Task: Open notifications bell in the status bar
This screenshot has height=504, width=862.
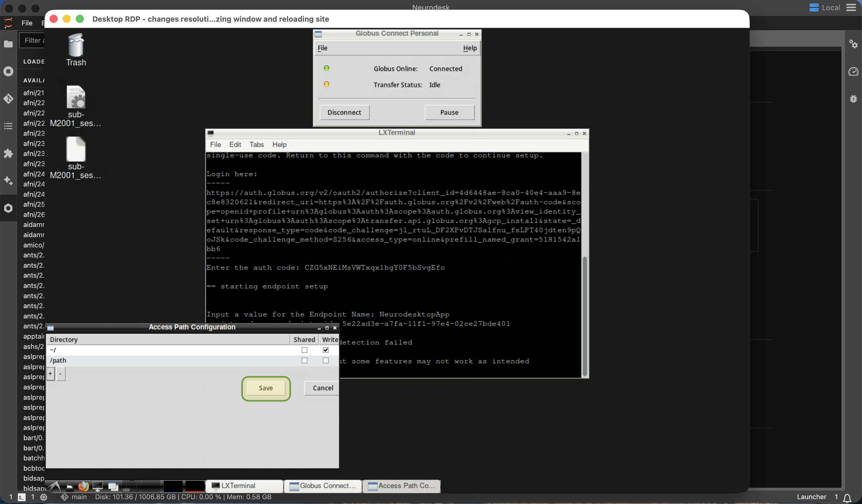Action: click(x=847, y=497)
